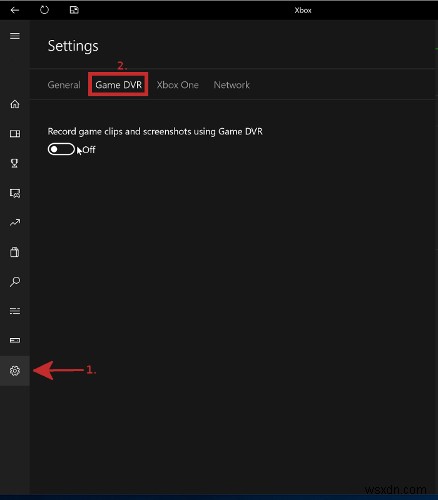Open Achievements trophy icon
The image size is (438, 500).
(x=15, y=163)
